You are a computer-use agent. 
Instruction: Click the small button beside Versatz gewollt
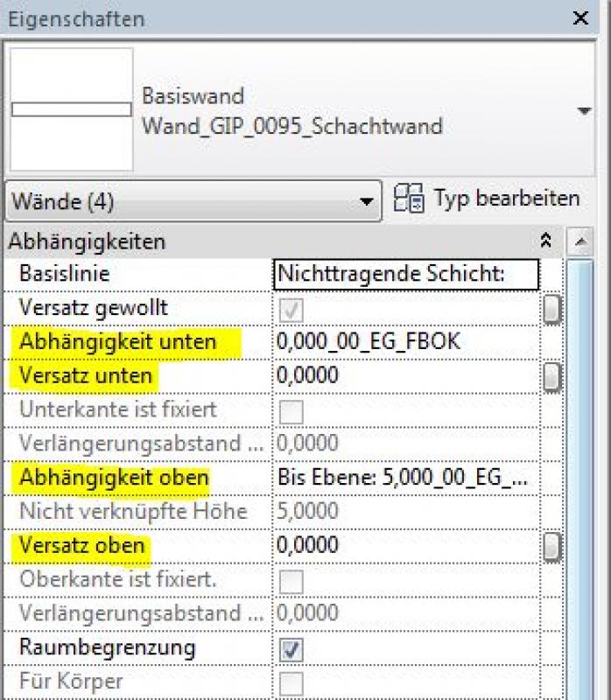coord(551,309)
